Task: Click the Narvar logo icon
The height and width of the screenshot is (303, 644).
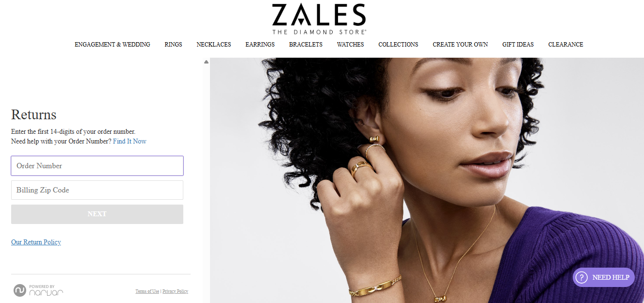Action: pos(20,290)
